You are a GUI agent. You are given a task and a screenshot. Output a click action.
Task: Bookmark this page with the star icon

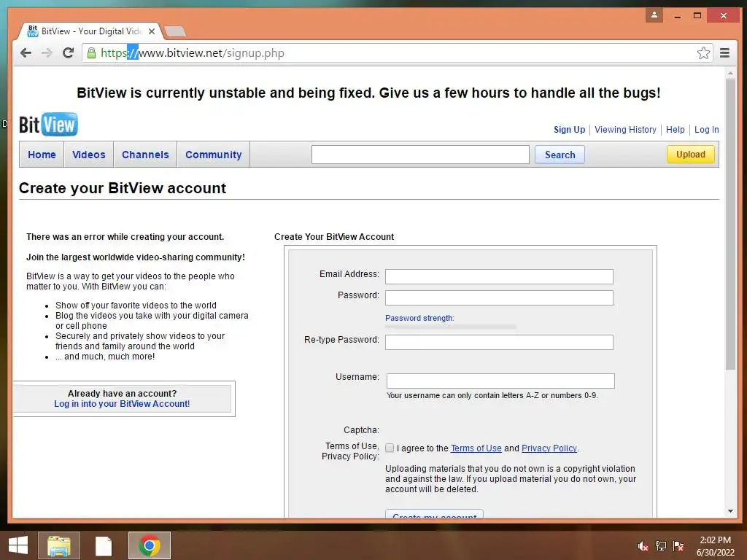(703, 52)
